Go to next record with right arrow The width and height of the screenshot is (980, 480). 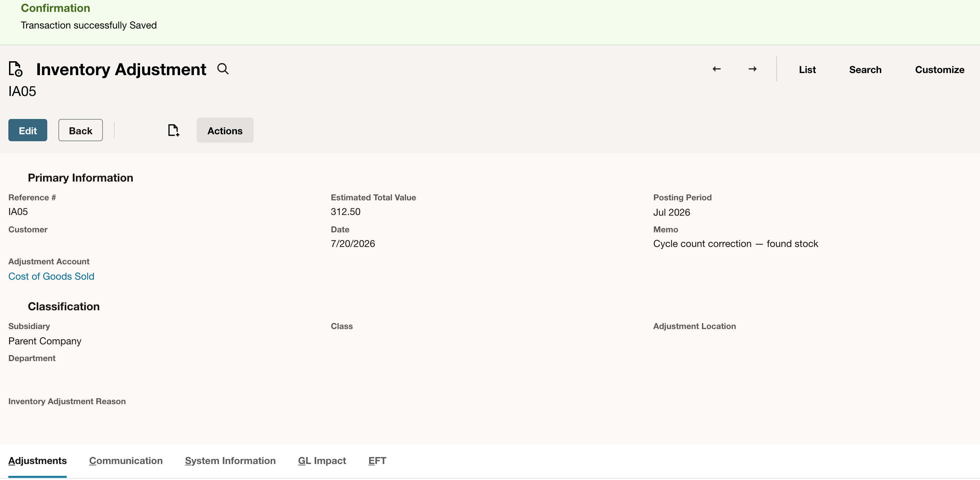[752, 69]
